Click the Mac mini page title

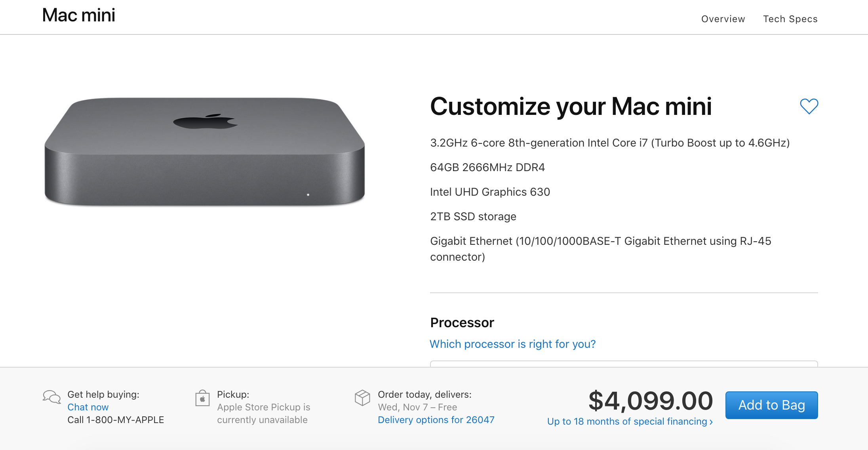click(x=78, y=15)
